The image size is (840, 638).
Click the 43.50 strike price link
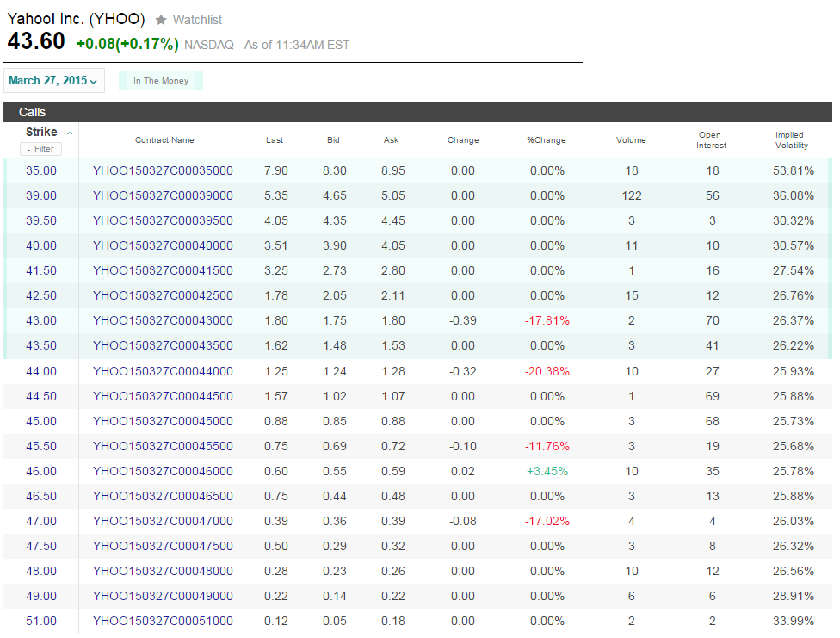coord(41,345)
